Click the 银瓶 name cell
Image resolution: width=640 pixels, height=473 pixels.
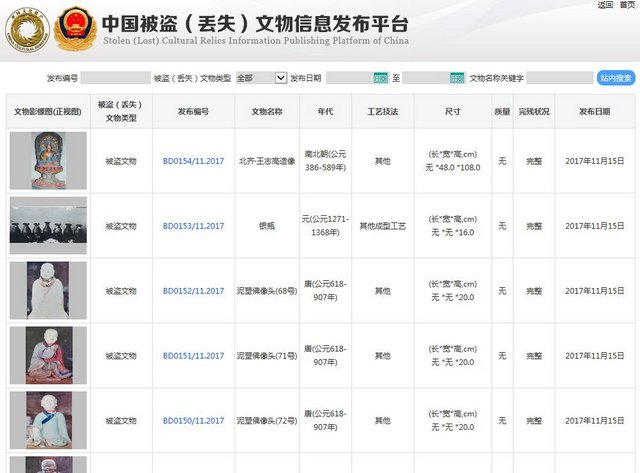[x=267, y=226]
